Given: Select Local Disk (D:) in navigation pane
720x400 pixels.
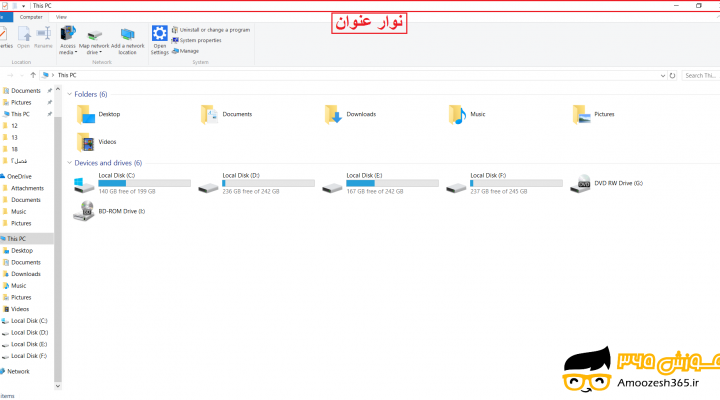Looking at the screenshot, I should point(29,332).
